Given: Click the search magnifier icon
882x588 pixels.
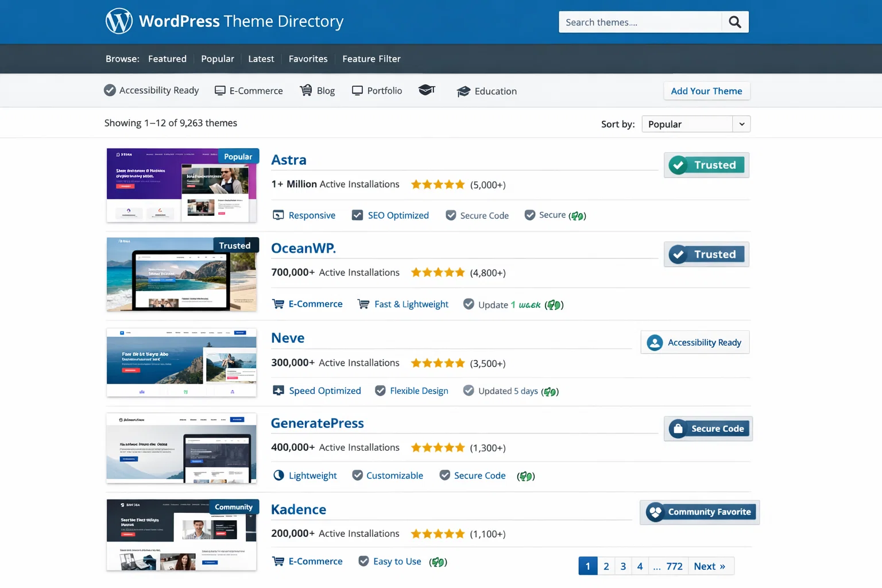Looking at the screenshot, I should pyautogui.click(x=734, y=22).
